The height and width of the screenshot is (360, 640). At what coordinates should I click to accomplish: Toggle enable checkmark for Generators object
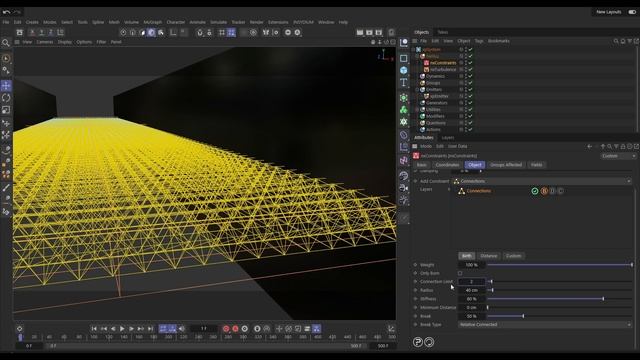click(x=470, y=103)
